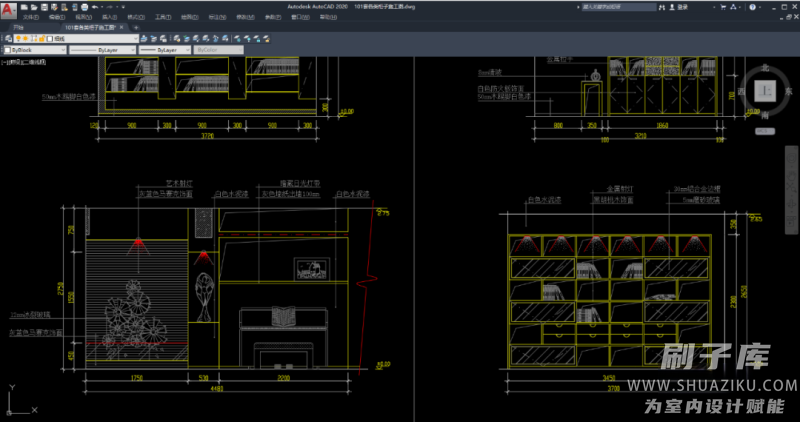
Task: Open the Layer Properties manager icon
Action: click(6, 38)
